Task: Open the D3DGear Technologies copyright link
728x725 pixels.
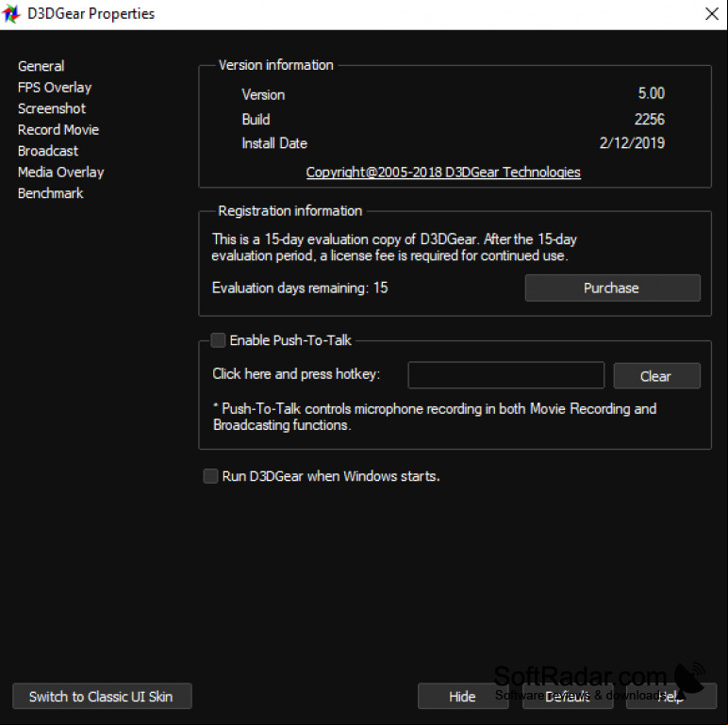Action: (443, 173)
